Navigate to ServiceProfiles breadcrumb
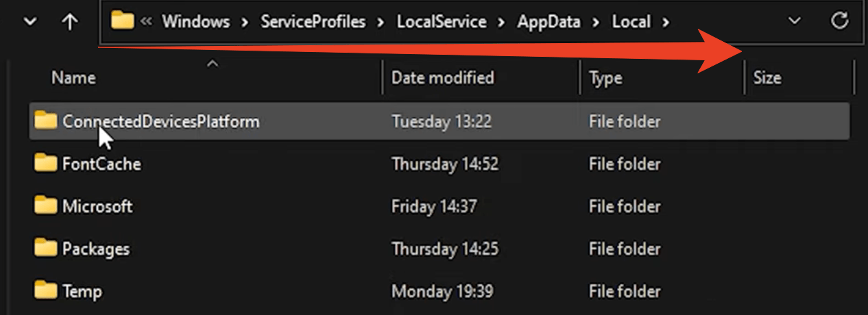The image size is (868, 315). (x=313, y=22)
